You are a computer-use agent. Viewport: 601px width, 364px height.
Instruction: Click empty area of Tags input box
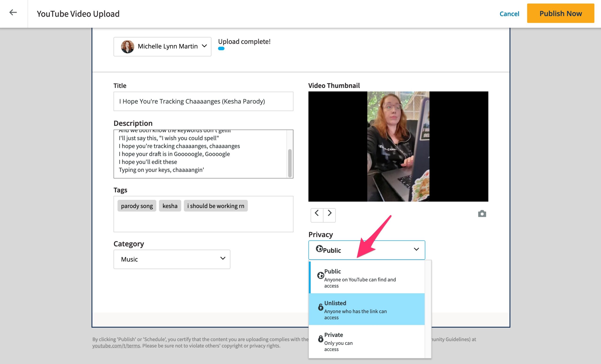(x=203, y=222)
